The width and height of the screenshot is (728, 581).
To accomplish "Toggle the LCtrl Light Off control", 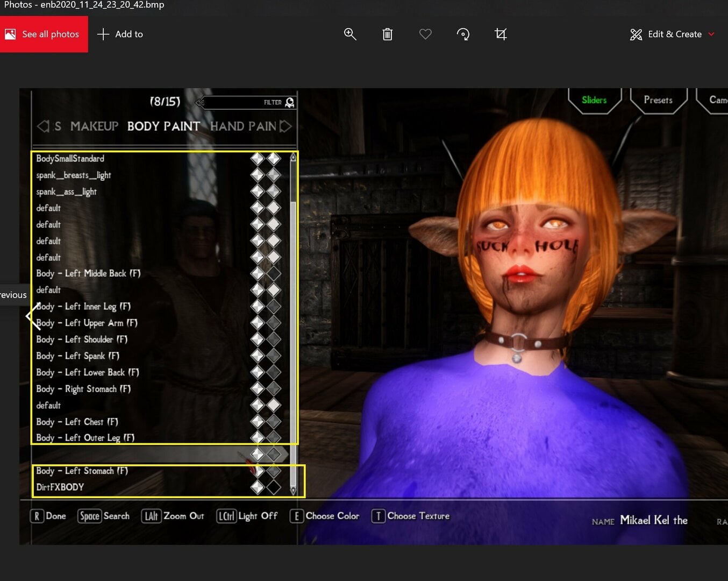I will point(247,516).
